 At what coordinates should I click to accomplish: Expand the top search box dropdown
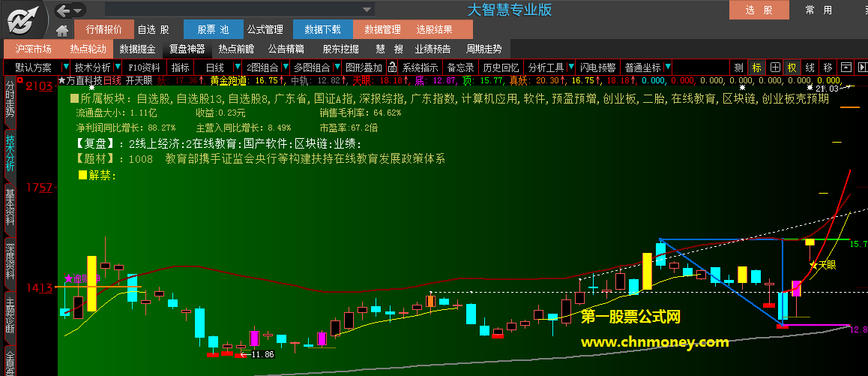click(367, 10)
